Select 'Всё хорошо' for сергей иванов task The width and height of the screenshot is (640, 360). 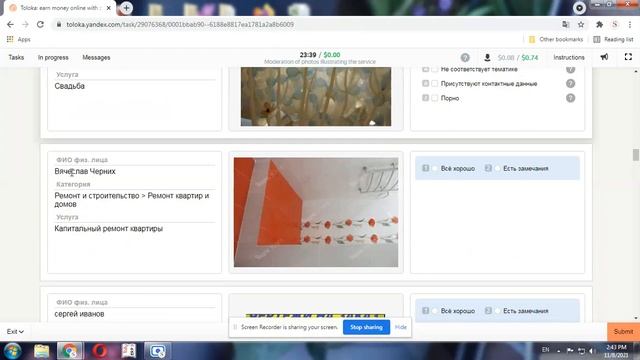click(x=435, y=311)
